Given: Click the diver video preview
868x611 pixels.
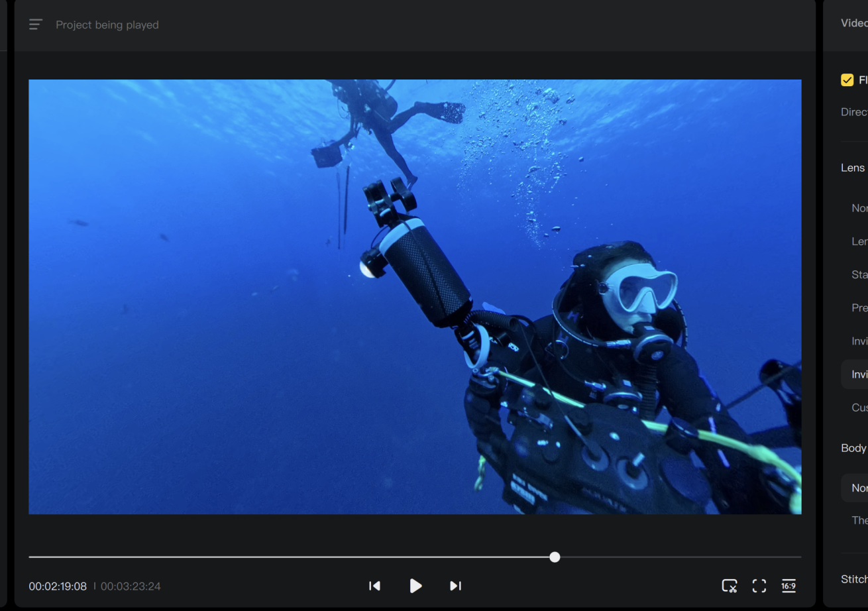Looking at the screenshot, I should (415, 297).
